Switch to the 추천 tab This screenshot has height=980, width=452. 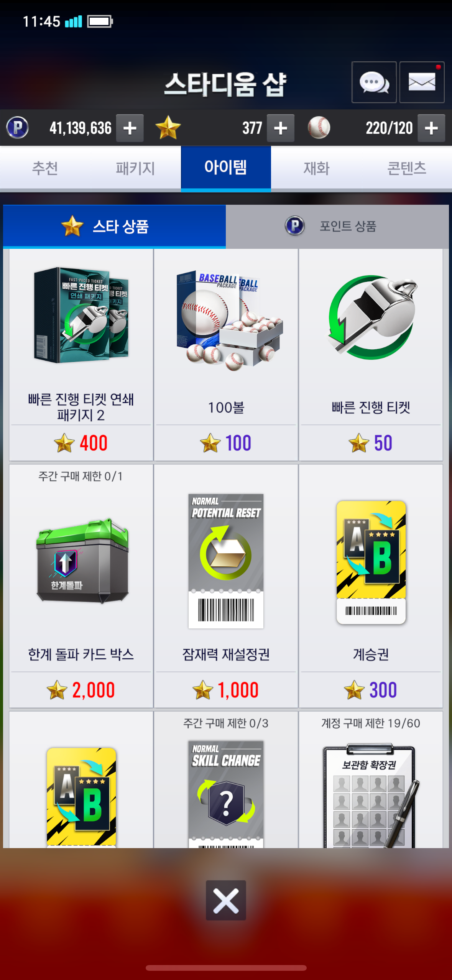point(45,168)
